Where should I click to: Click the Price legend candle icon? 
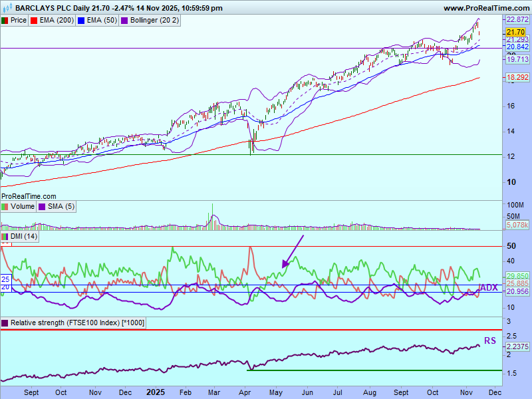(x=5, y=21)
